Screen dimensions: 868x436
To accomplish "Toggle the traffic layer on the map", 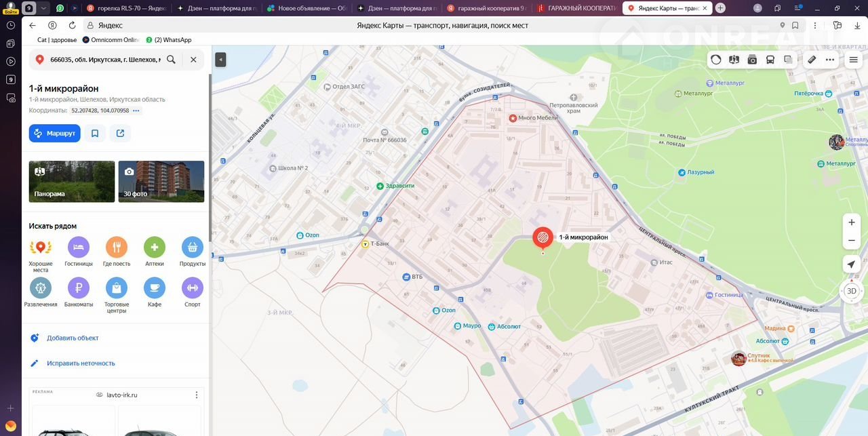I will [716, 60].
